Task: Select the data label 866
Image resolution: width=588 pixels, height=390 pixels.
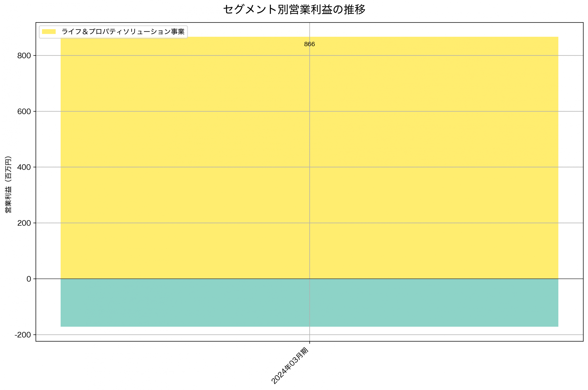Action: [x=309, y=45]
